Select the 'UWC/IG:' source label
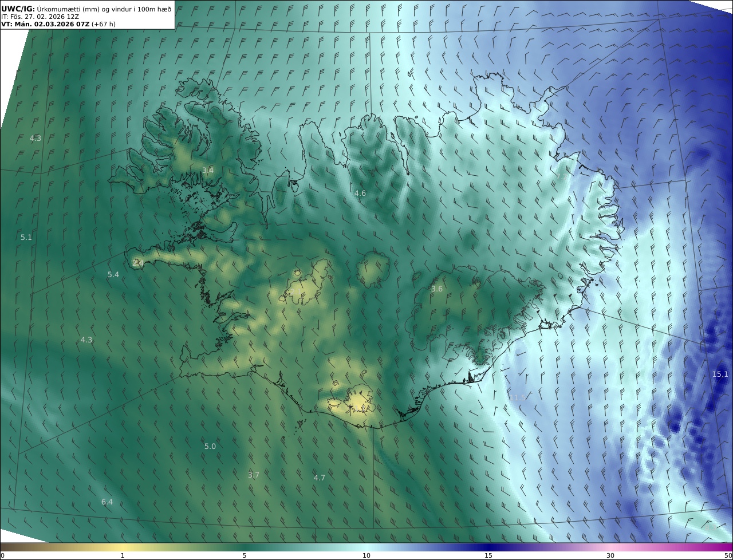 [x=18, y=9]
